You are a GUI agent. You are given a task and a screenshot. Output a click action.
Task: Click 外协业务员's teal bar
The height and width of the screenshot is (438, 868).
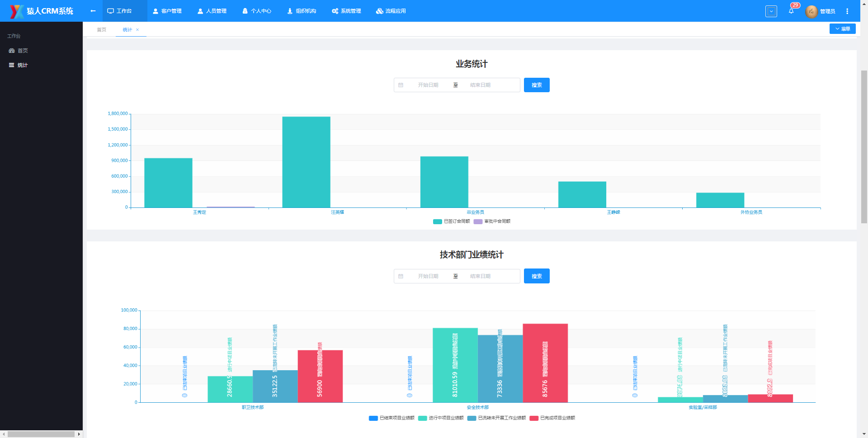click(x=720, y=200)
